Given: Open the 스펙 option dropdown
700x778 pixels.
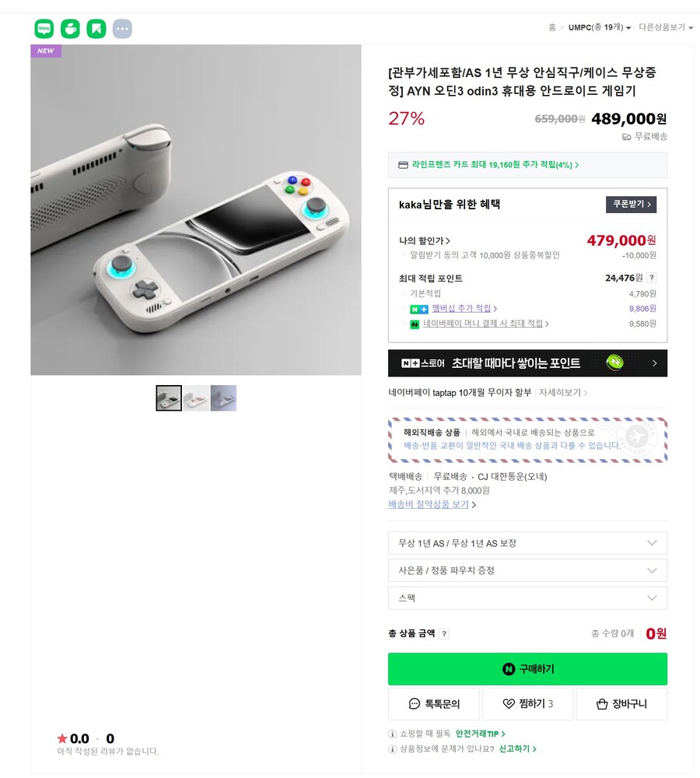Looking at the screenshot, I should click(x=527, y=598).
